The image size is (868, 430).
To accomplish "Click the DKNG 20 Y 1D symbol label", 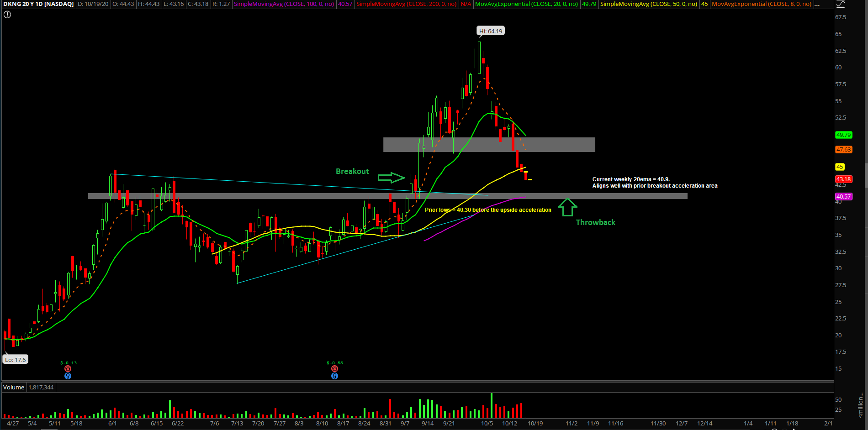I will [38, 4].
